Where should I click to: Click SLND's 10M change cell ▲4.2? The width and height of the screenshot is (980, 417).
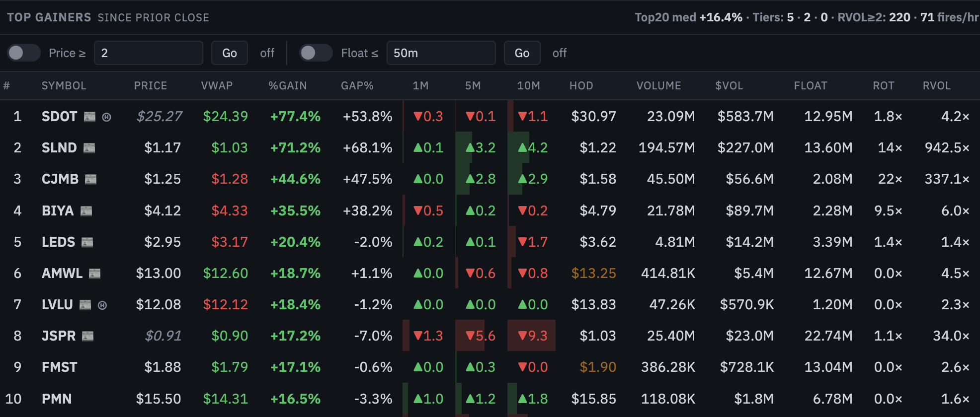(532, 148)
